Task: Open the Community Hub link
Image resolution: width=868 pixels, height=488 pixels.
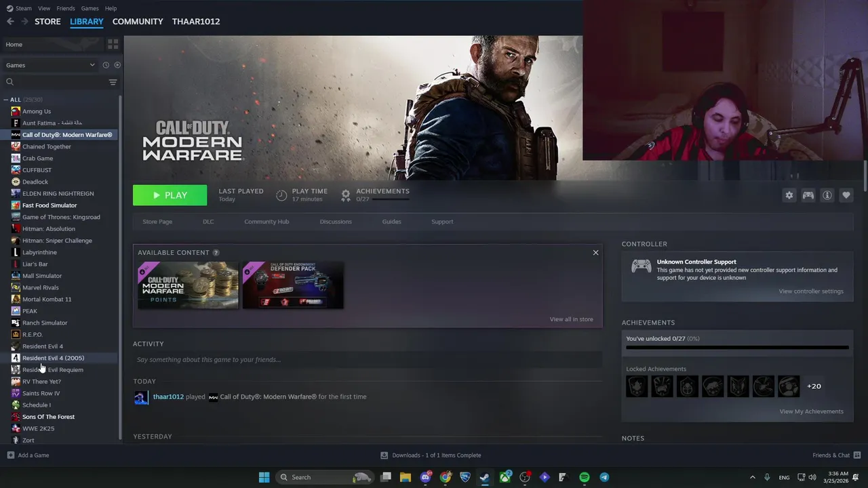Action: point(267,222)
